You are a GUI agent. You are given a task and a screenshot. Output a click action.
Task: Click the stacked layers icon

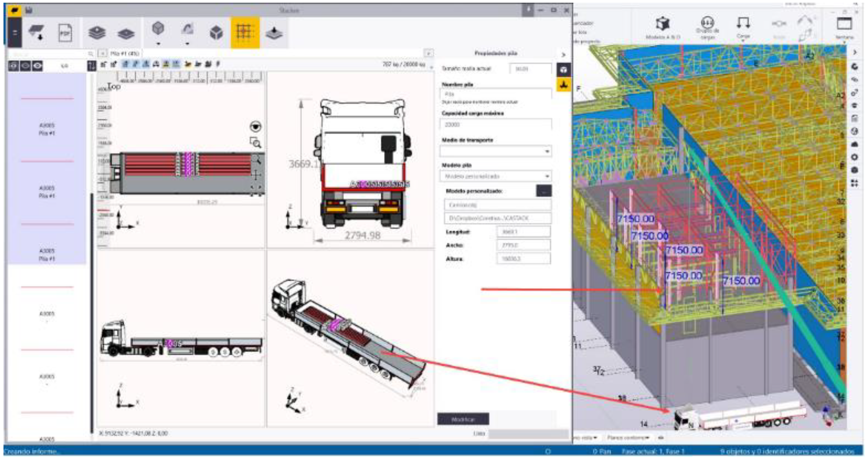tap(97, 33)
